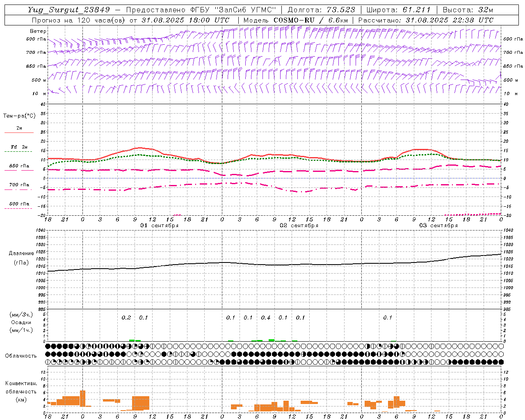Select the 850 гПа temperature legend entry
Viewport: 525px width, 420px height.
(19, 166)
